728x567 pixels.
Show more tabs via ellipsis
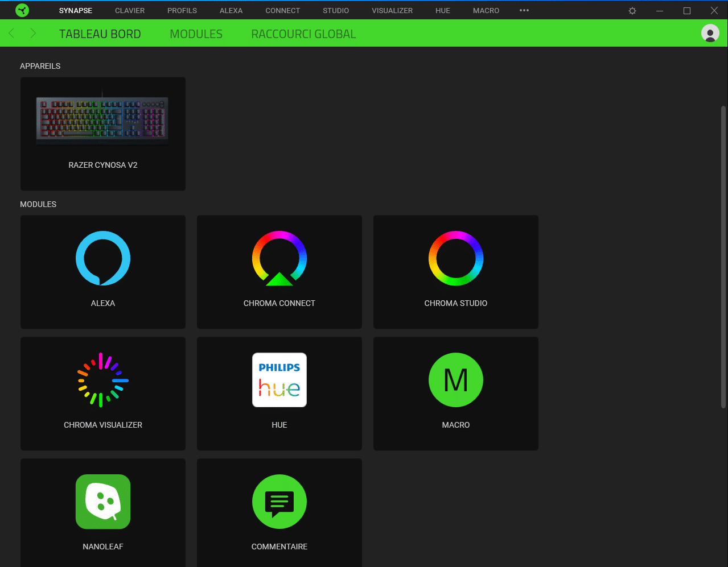(524, 11)
